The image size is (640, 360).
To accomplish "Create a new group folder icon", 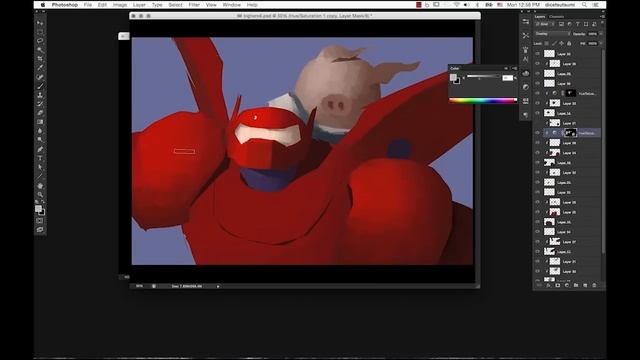I will (576, 285).
